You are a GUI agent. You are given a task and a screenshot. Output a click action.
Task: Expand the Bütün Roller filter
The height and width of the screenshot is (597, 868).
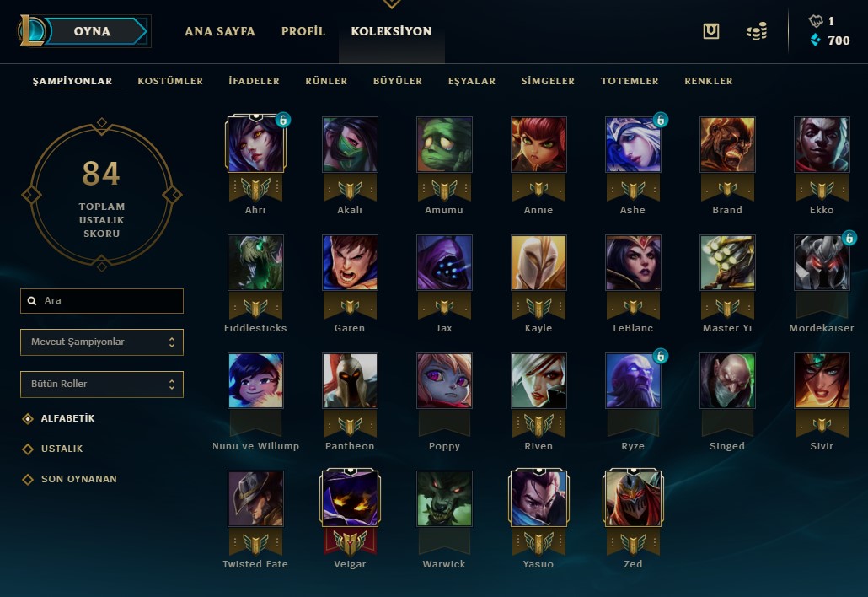tap(102, 385)
